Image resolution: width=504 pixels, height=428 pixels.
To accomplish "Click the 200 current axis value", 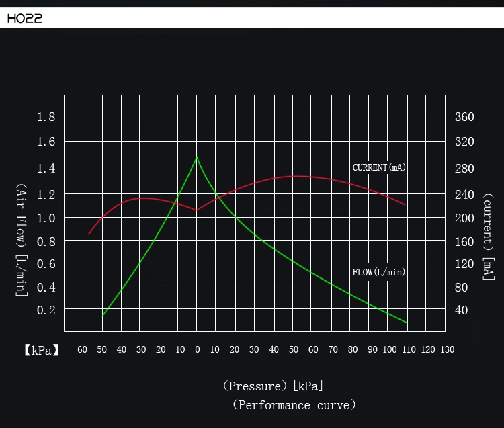I will click(464, 218).
